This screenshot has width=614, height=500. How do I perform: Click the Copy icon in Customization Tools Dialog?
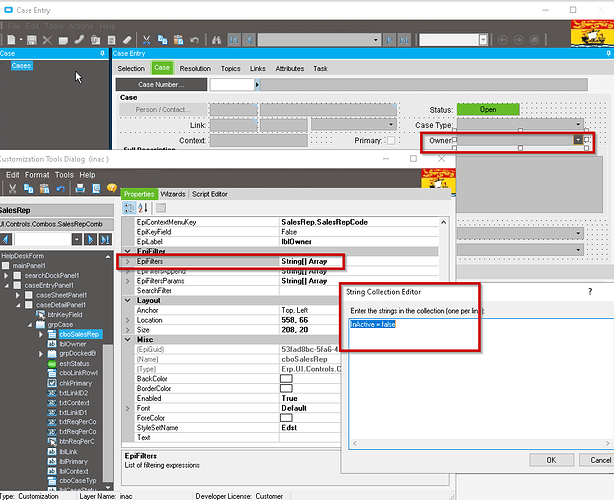29,189
